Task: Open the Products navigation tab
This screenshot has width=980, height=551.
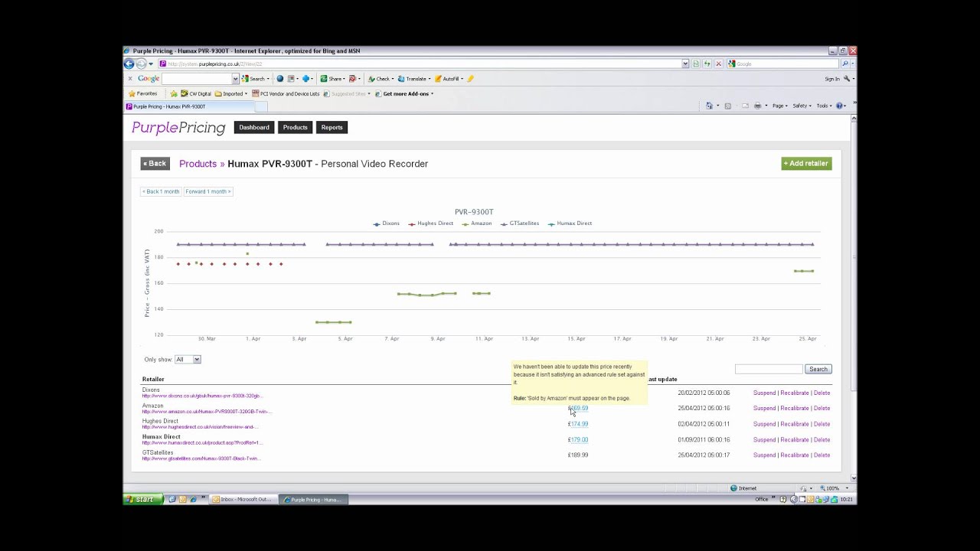Action: click(295, 127)
